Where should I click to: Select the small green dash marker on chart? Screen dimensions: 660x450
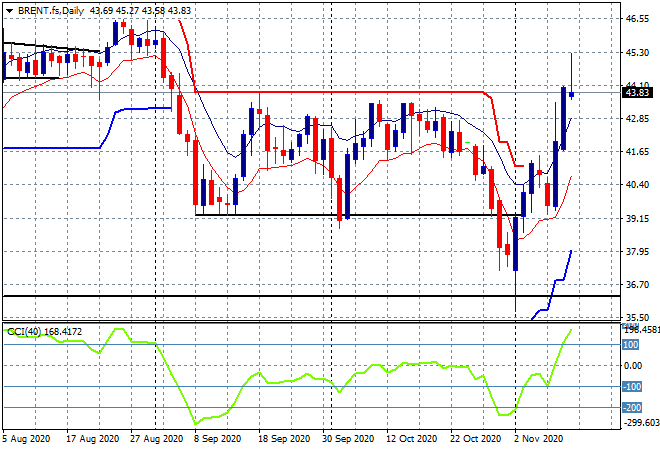(467, 143)
